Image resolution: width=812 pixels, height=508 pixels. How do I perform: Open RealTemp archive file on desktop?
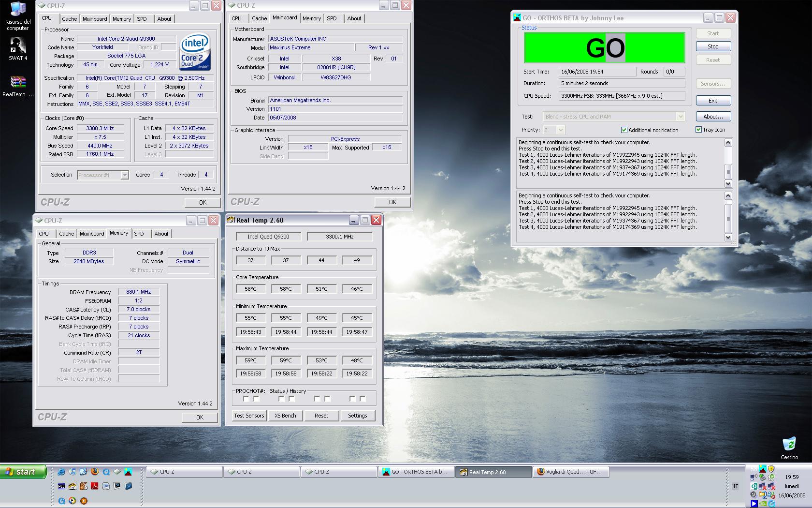18,87
